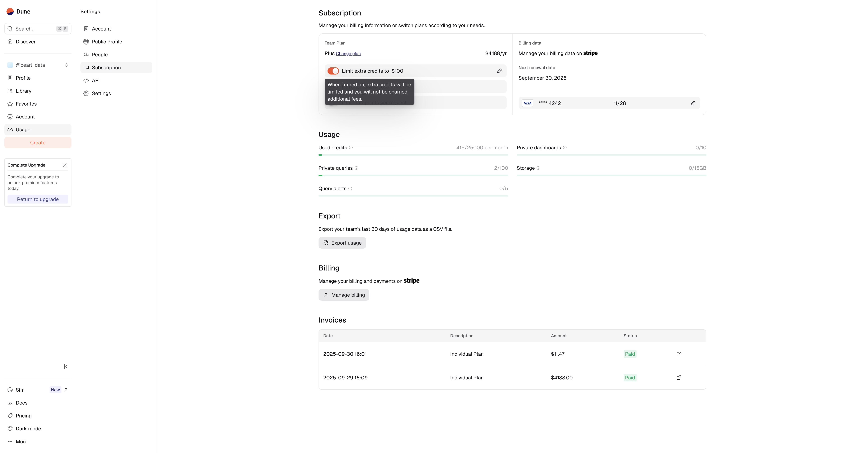Edit the Visa card pencil icon
Viewport: 868px width, 453px height.
pos(693,103)
